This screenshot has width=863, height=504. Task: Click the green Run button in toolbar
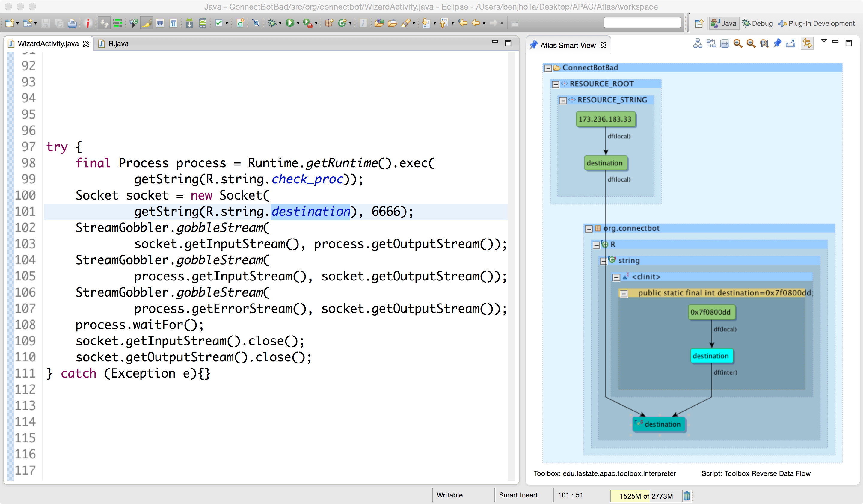pyautogui.click(x=290, y=23)
